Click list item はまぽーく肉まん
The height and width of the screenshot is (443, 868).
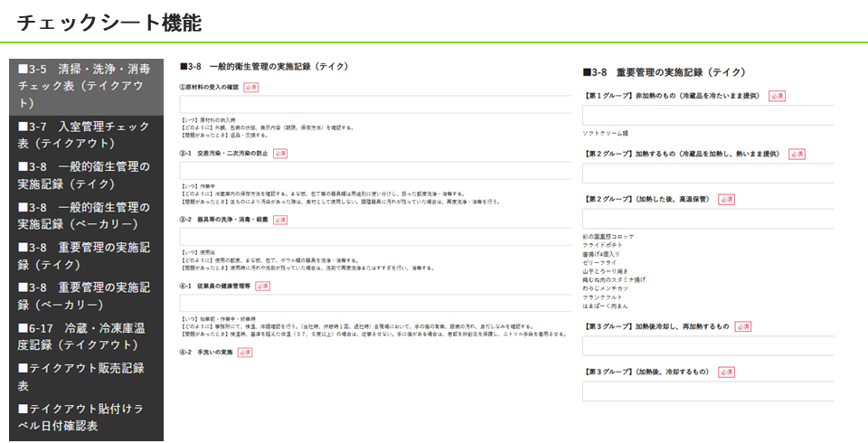(605, 306)
